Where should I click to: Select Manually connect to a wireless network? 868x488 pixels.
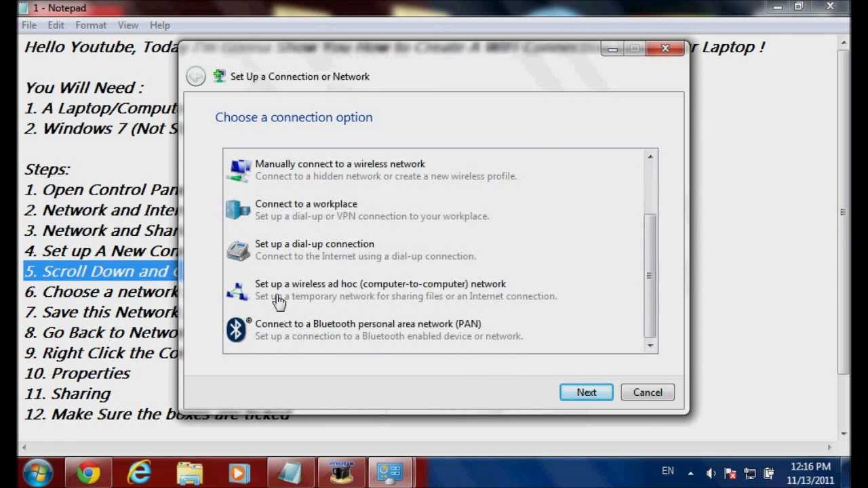(433, 170)
